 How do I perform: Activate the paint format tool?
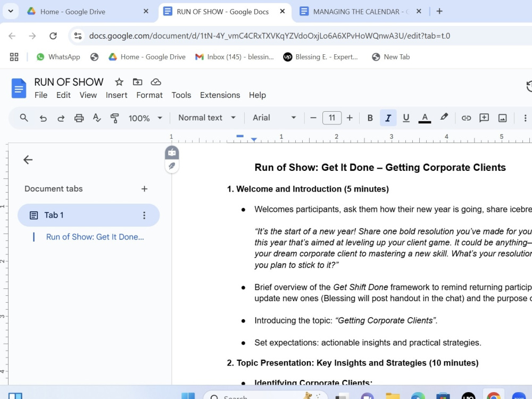115,118
